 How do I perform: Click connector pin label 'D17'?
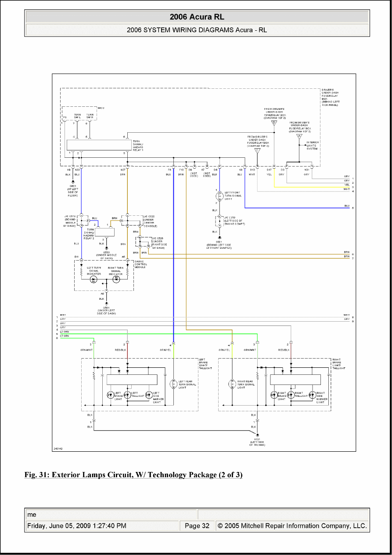coord(269,169)
